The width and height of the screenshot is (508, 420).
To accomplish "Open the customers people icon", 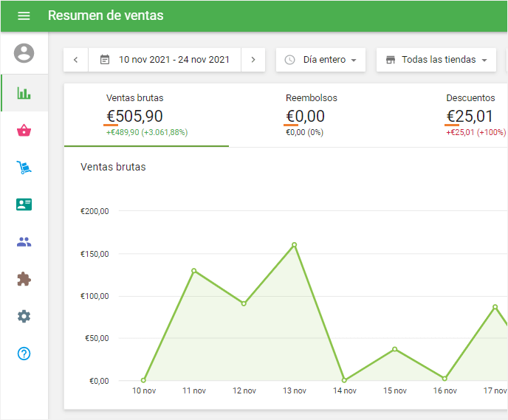I will (x=24, y=242).
